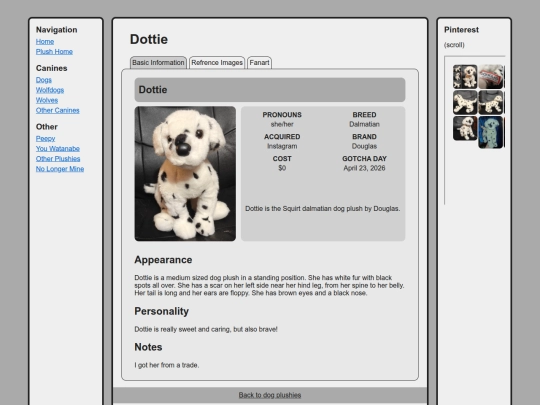Open the Home navigation link
The width and height of the screenshot is (540, 405).
(45, 41)
